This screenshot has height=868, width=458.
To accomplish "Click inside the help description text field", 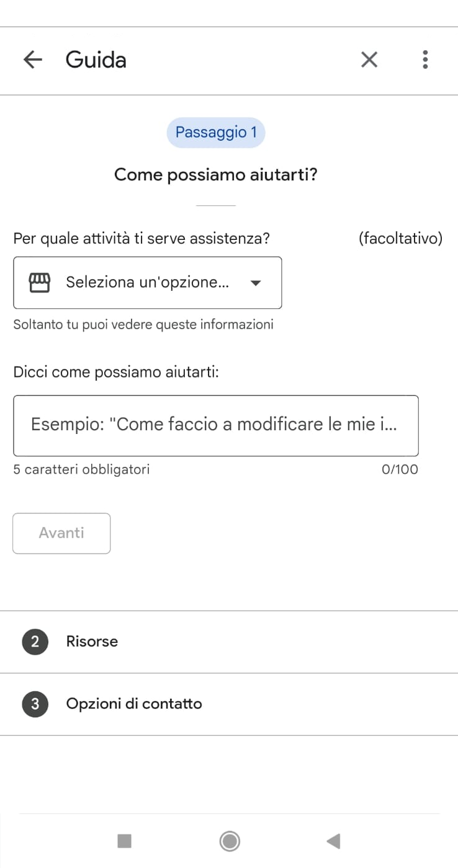I will 215,425.
